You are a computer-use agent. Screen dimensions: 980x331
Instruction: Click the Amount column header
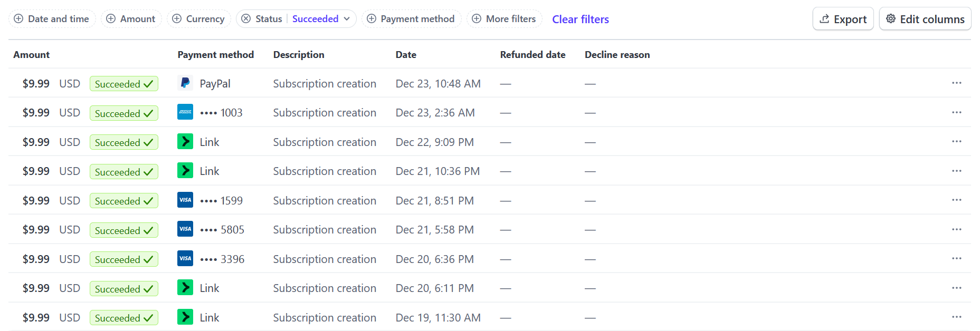point(32,55)
